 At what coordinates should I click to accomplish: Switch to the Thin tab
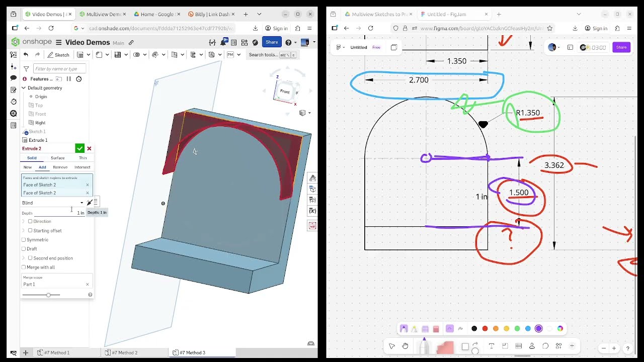(83, 158)
